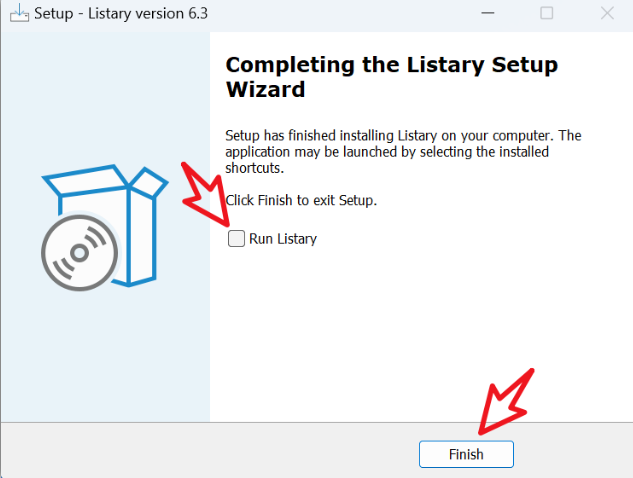Click Finish to exit Setup

(466, 454)
